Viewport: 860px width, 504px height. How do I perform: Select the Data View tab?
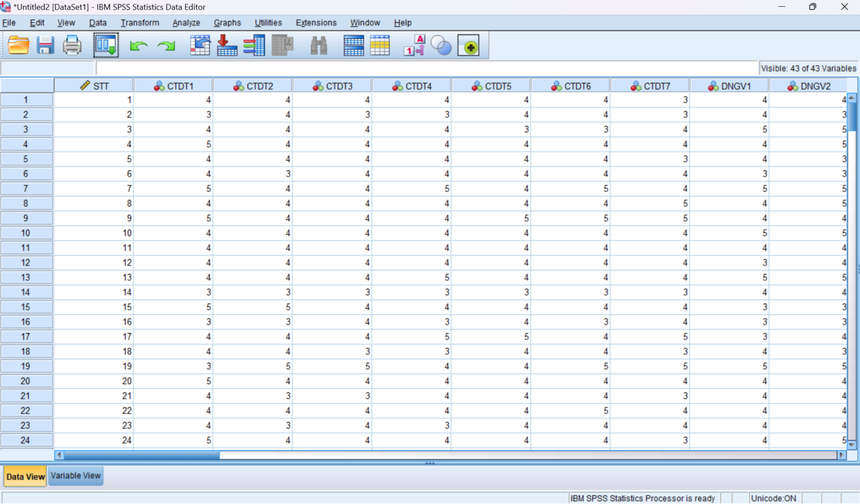(x=25, y=477)
